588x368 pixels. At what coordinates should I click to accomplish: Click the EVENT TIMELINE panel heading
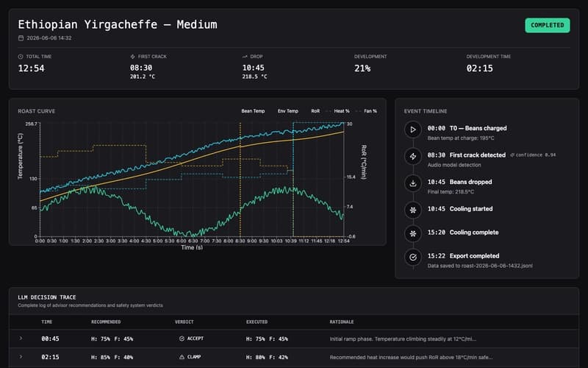[426, 111]
